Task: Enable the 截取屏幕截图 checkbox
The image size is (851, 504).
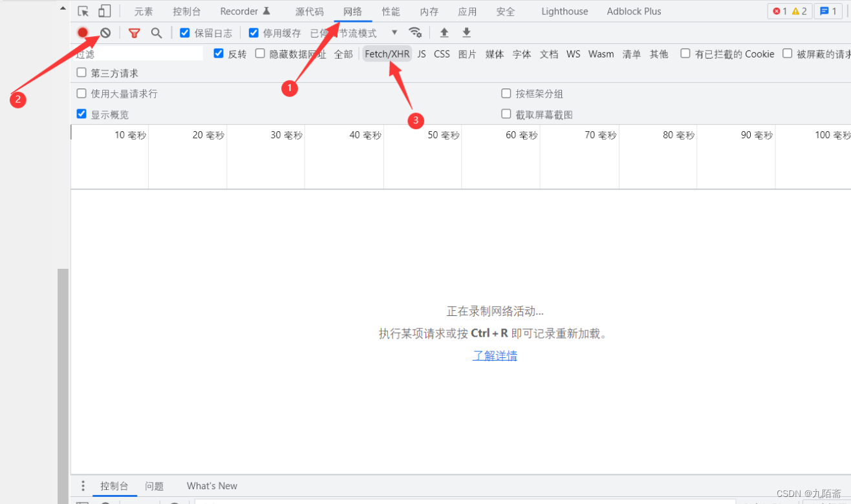Action: (x=506, y=114)
